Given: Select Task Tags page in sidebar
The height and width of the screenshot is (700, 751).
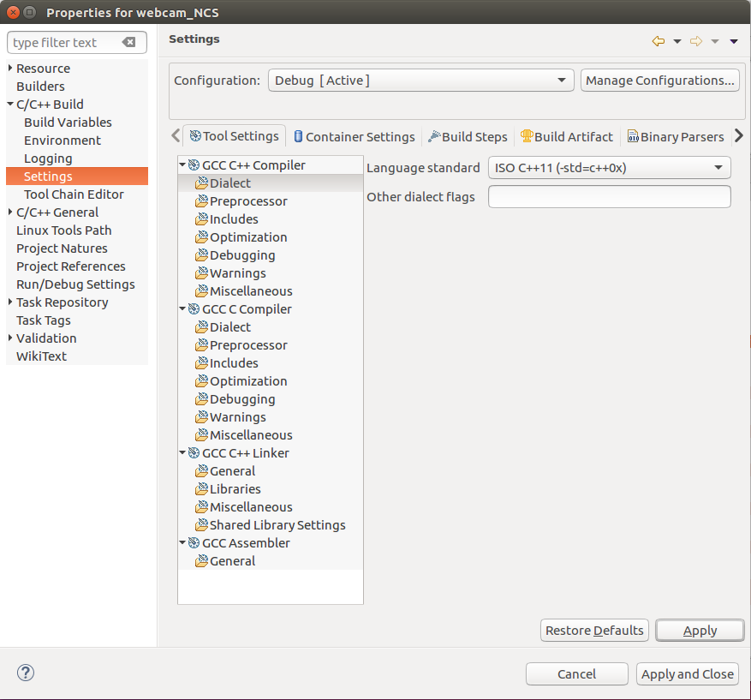Looking at the screenshot, I should pyautogui.click(x=43, y=320).
